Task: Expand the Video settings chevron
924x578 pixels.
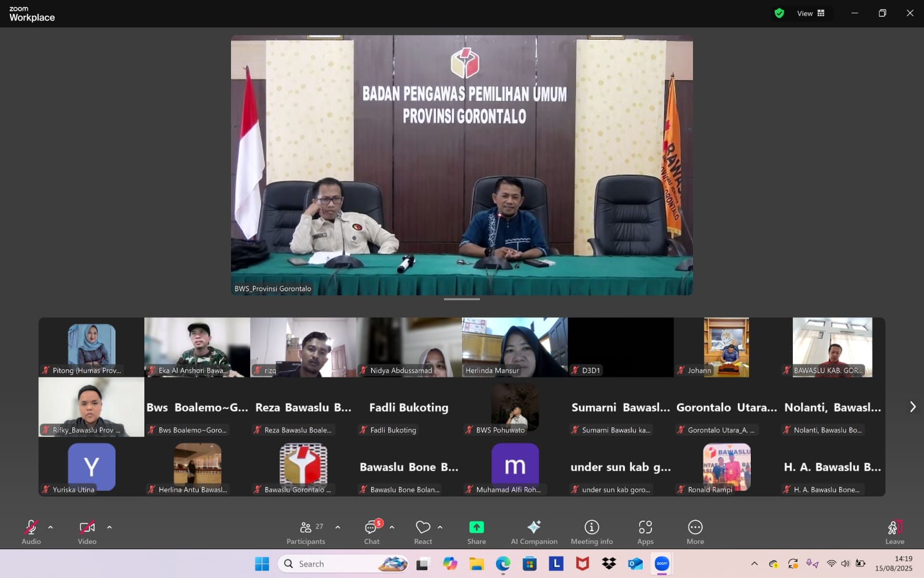Action: pyautogui.click(x=109, y=527)
